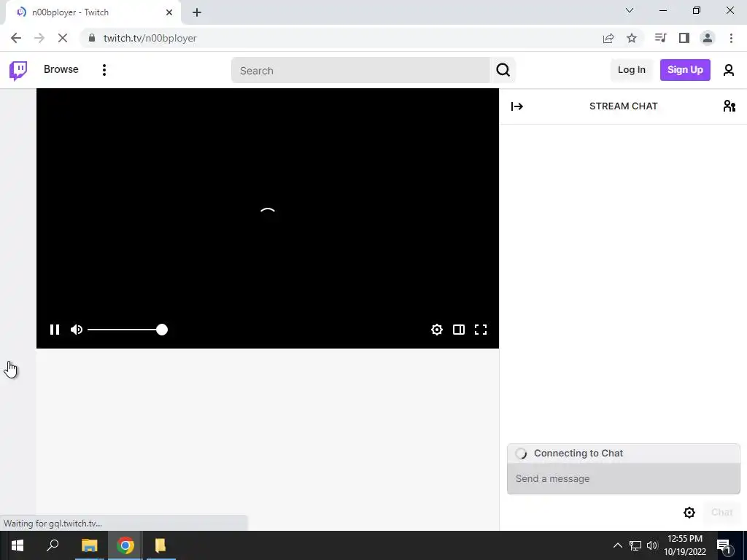
Task: Open Windows taskbar search
Action: (53, 545)
